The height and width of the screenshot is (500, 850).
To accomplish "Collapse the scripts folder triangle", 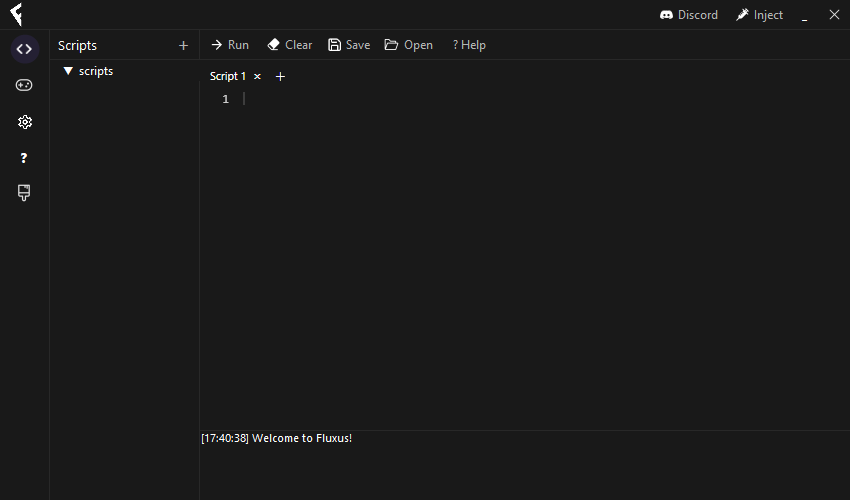I will coord(68,71).
